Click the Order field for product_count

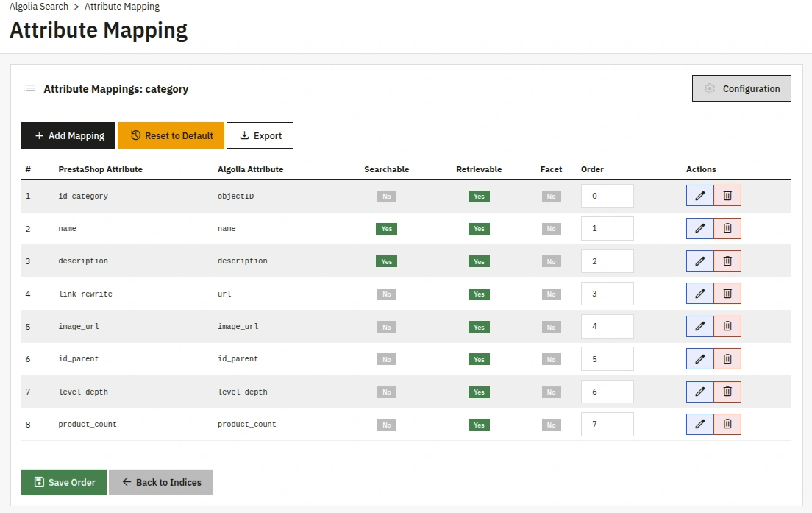tap(607, 424)
